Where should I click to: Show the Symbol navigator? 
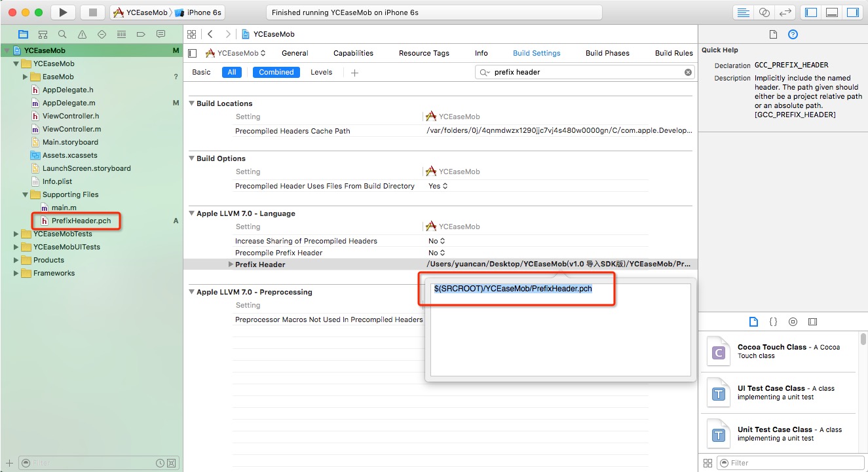[43, 34]
